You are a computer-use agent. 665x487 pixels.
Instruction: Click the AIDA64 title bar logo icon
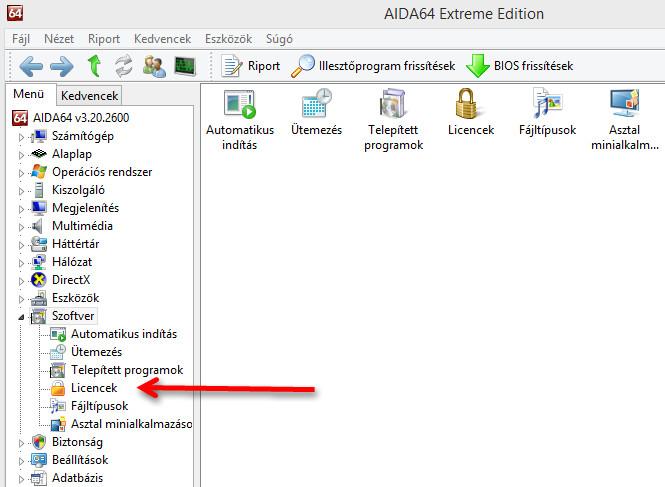(15, 12)
